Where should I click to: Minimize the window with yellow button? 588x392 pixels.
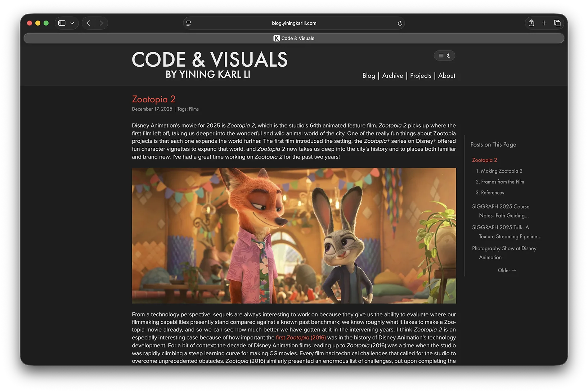(x=38, y=23)
